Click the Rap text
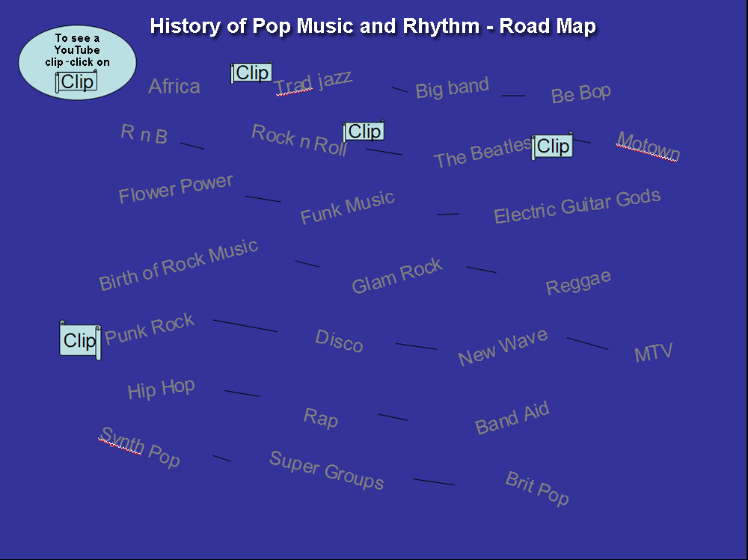Screen dimensions: 748x560 (321, 418)
